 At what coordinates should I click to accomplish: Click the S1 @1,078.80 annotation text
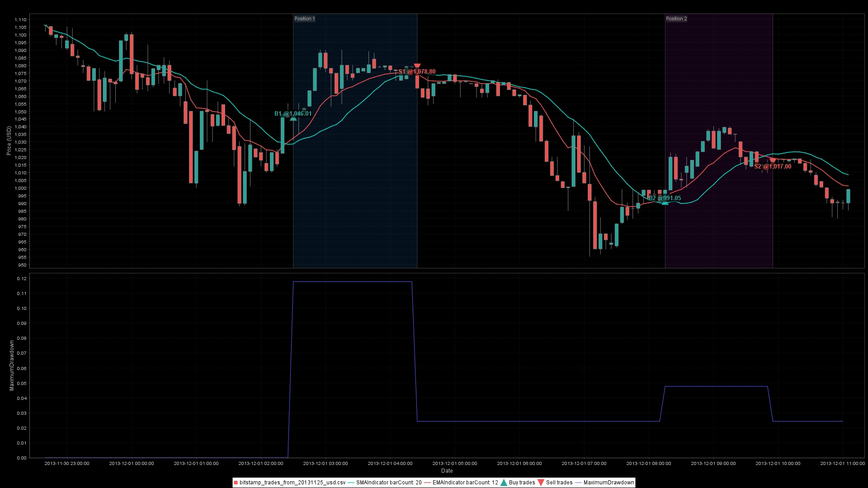coord(417,72)
